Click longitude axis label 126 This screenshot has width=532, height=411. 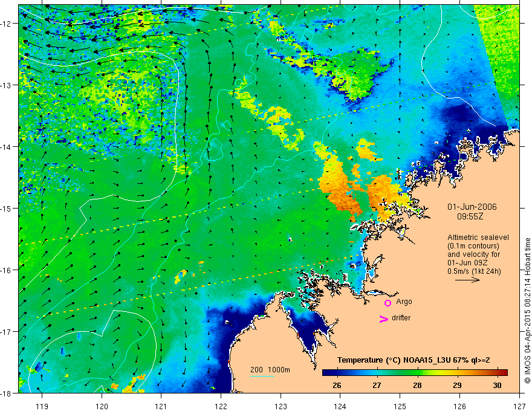pyautogui.click(x=459, y=406)
